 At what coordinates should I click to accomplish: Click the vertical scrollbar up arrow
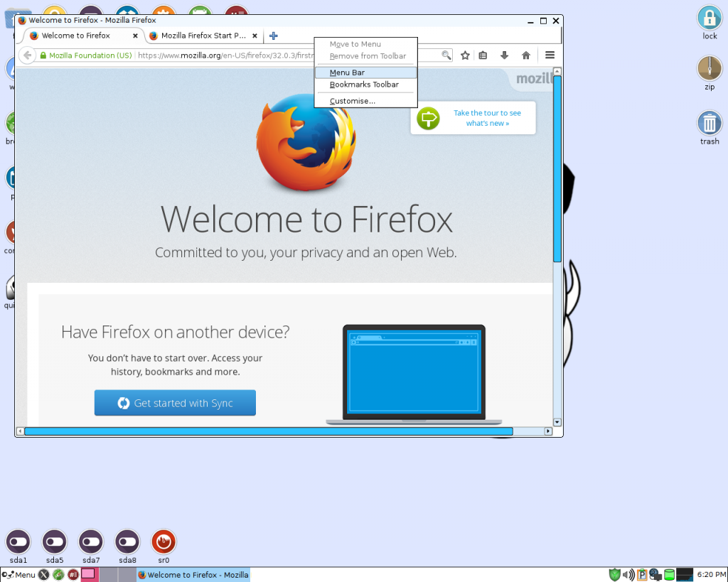click(557, 72)
